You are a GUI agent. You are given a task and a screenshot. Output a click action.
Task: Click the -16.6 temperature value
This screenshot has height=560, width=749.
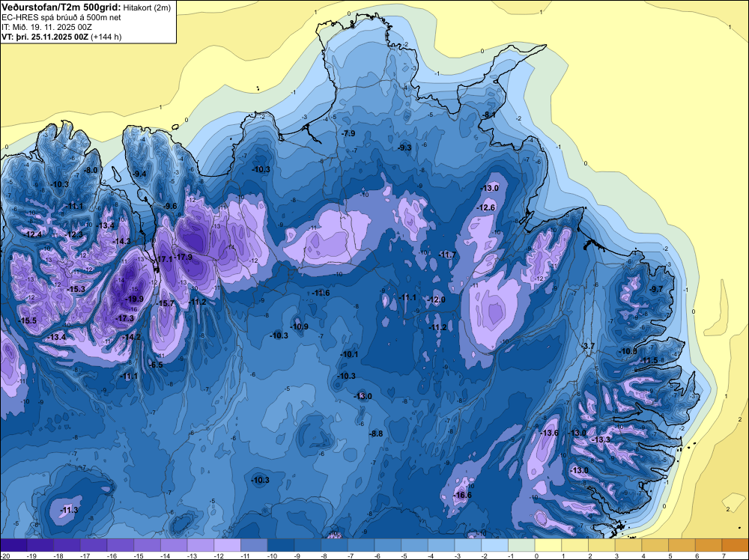click(x=462, y=495)
